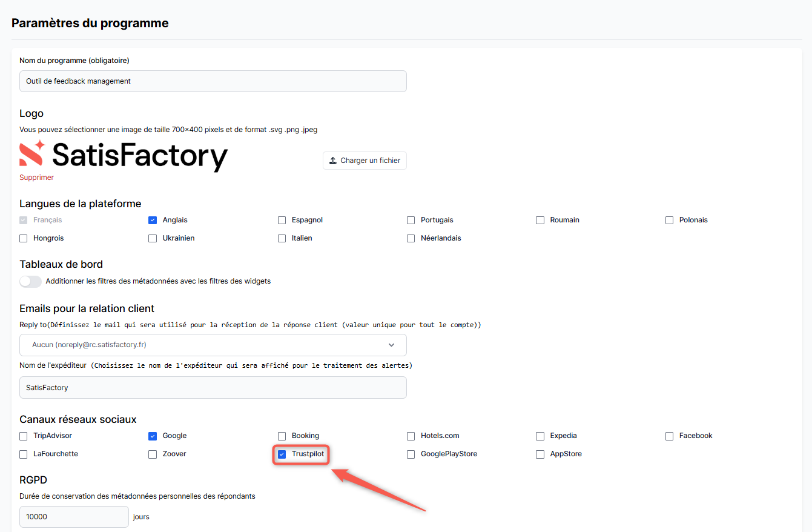Check the GooglePlayStore checkbox
Viewport: 812px width, 532px height.
pyautogui.click(x=411, y=454)
